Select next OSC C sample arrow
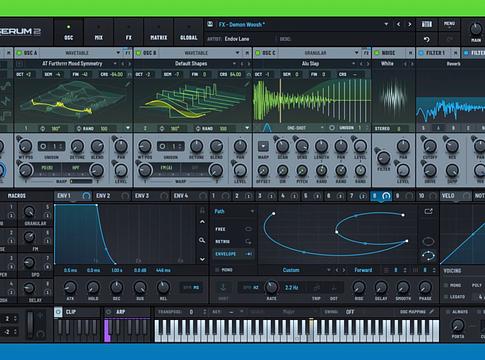485x360 pixels. pos(368,64)
